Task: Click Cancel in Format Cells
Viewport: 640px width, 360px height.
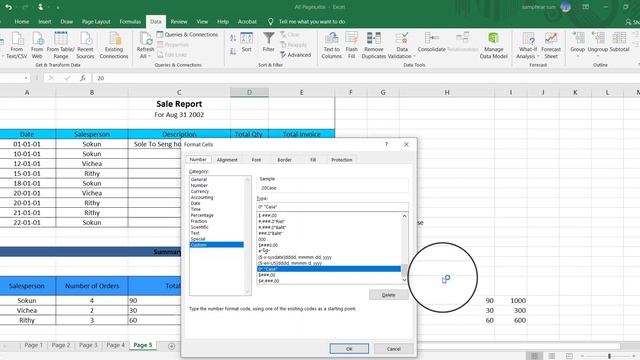Action: click(393, 349)
